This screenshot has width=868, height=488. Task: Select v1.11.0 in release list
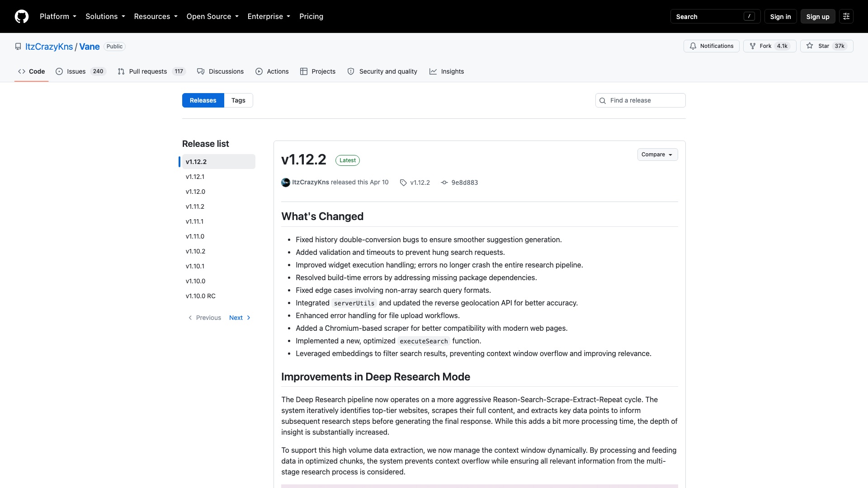coord(195,236)
